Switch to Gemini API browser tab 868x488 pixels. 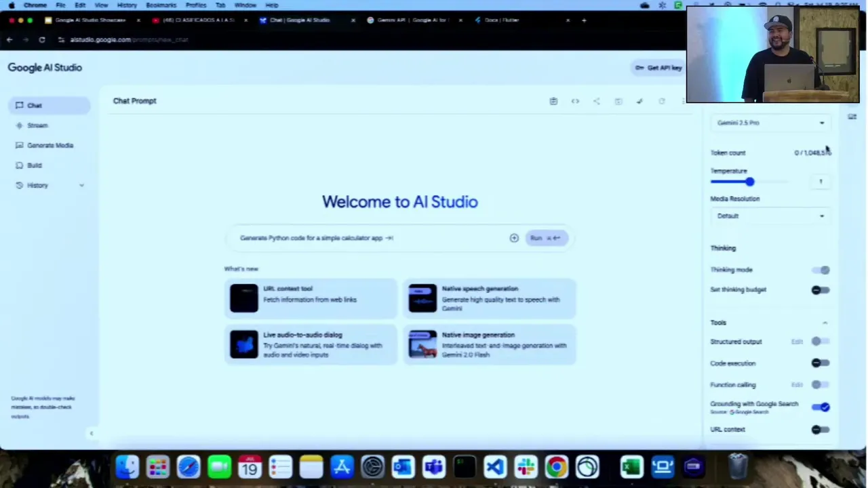click(412, 20)
